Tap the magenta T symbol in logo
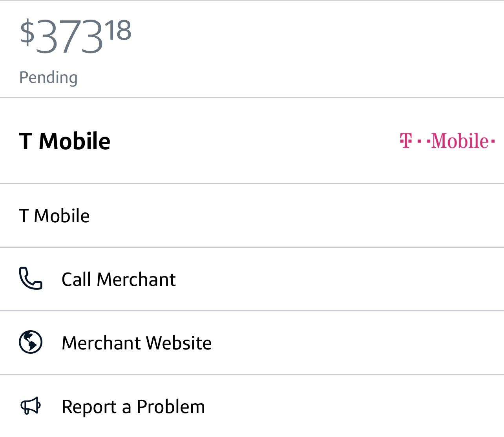 click(x=406, y=141)
